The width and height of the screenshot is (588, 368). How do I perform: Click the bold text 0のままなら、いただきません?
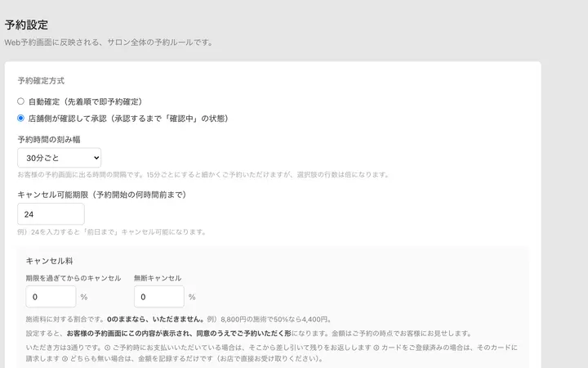156,319
